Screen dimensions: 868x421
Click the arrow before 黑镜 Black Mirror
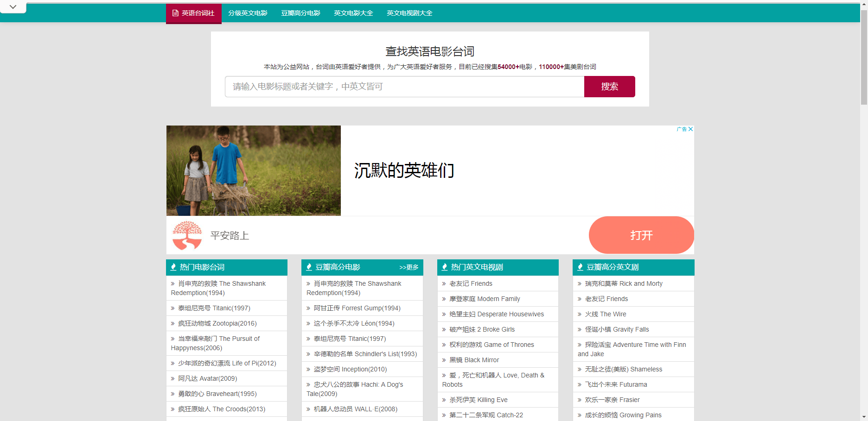point(443,360)
